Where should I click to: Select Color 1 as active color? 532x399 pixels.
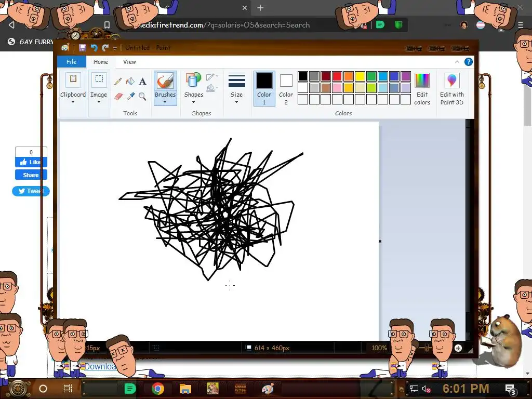pyautogui.click(x=264, y=89)
